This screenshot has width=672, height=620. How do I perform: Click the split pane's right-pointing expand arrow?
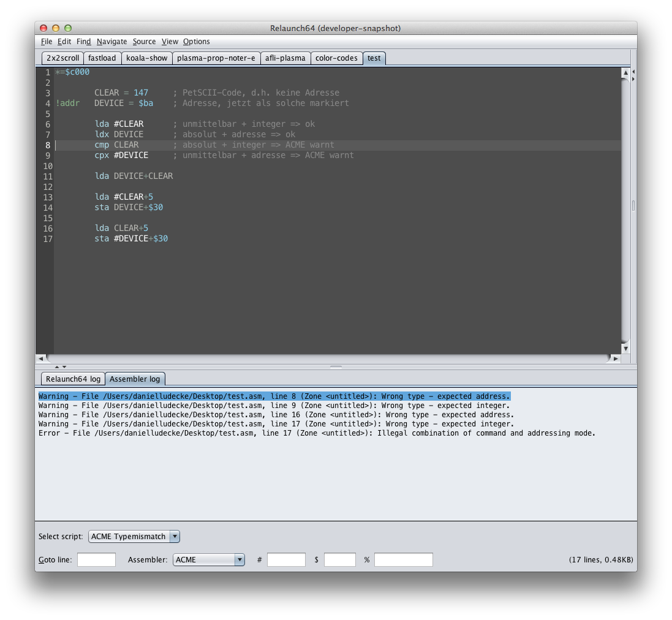tap(633, 79)
